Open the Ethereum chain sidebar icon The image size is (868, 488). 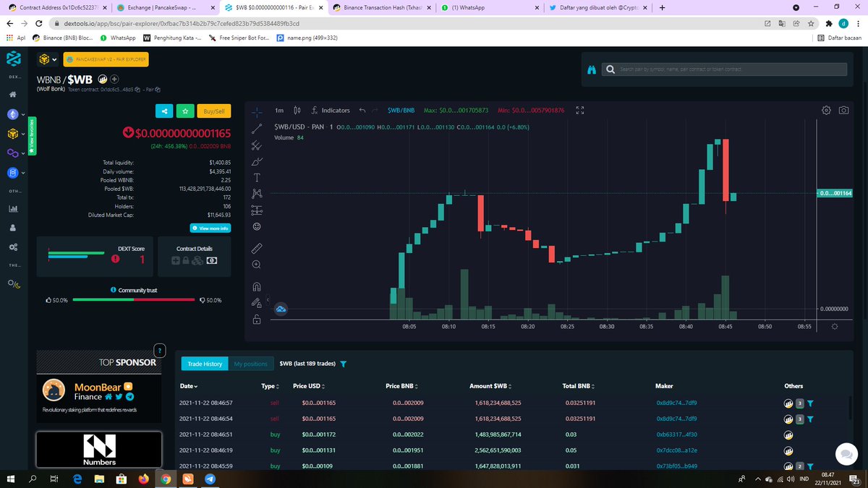tap(12, 114)
